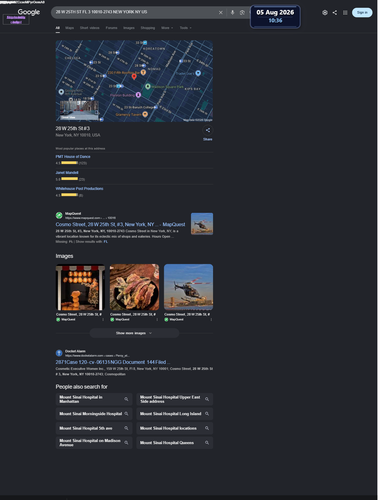382x500 pixels.
Task: Switch to the Maps tab
Action: [69, 28]
